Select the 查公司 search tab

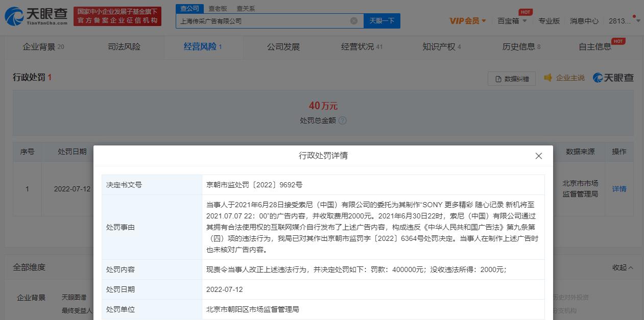(190, 9)
